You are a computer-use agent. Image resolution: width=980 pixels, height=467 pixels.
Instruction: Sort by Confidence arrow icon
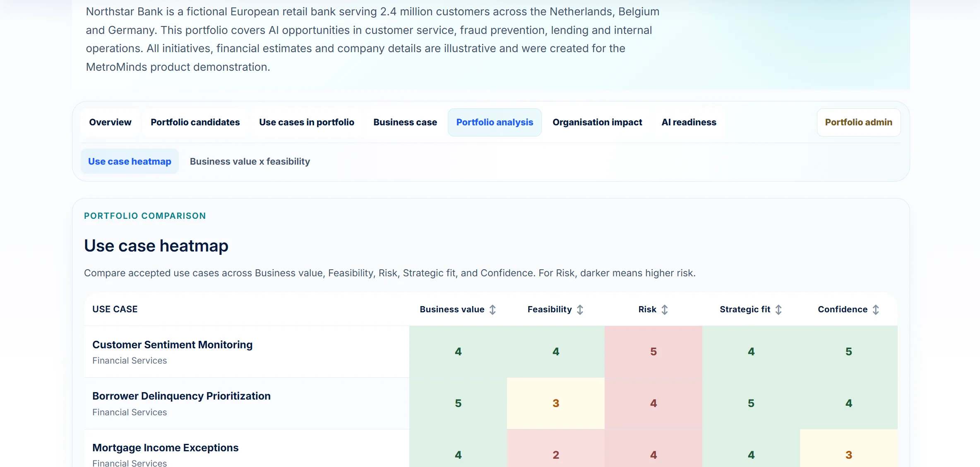(875, 309)
